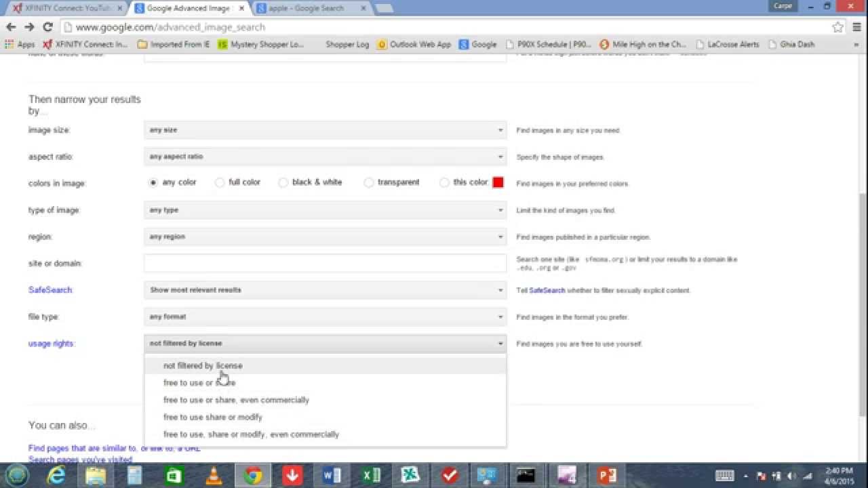868x488 pixels.
Task: Select the 'this color' radio button
Action: pyautogui.click(x=444, y=182)
